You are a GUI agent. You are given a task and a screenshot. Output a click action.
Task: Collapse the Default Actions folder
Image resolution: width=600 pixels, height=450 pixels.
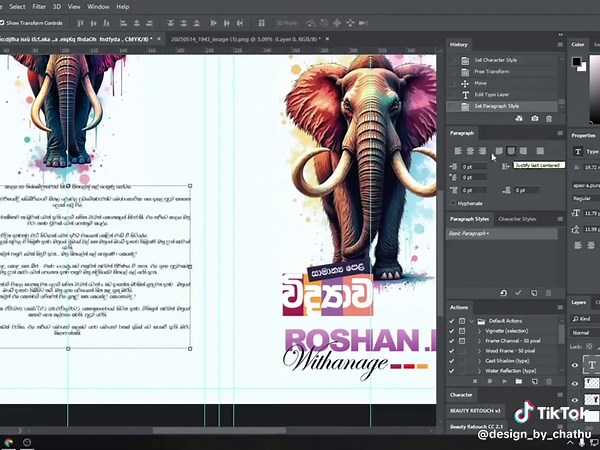coord(472,321)
